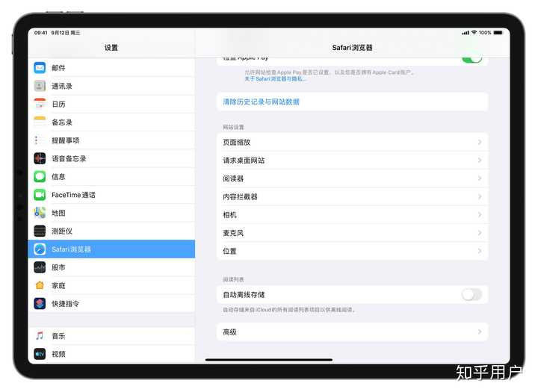Tap the battery status icon
Viewport: 538px width, 392px height.
(498, 33)
